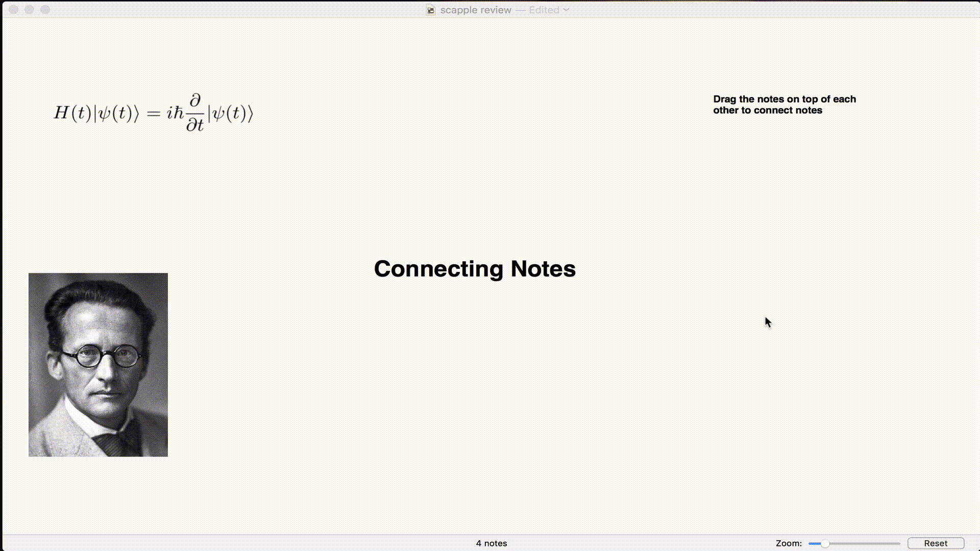Select the 'Drag the notes on top' note
980x551 pixels.
[x=784, y=105]
